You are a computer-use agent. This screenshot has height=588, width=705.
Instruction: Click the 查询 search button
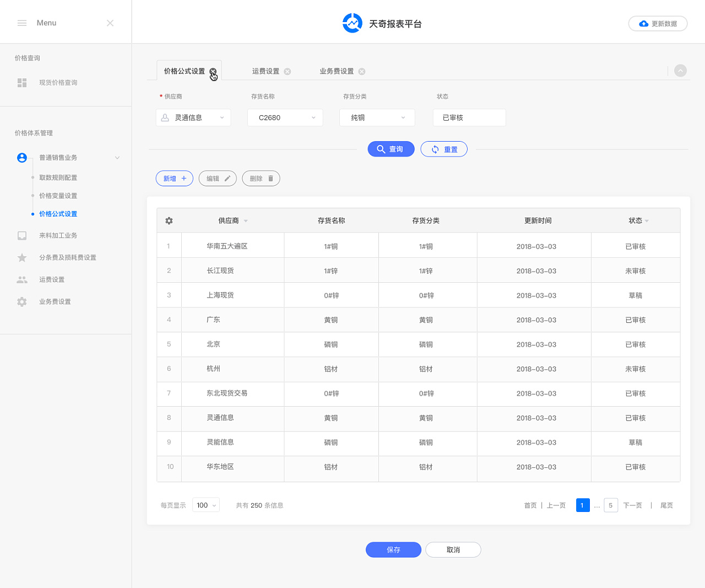coord(391,149)
